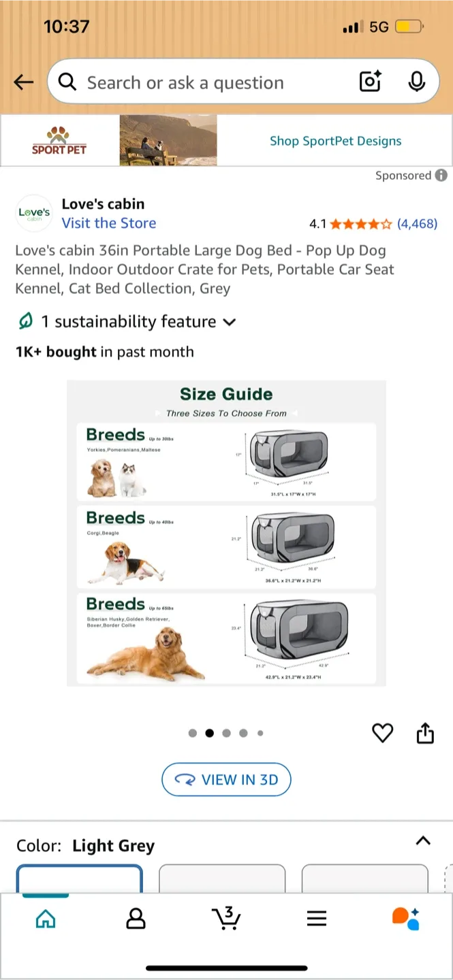Image resolution: width=453 pixels, height=980 pixels.
Task: Open the Amazon cart icon
Action: (x=226, y=918)
